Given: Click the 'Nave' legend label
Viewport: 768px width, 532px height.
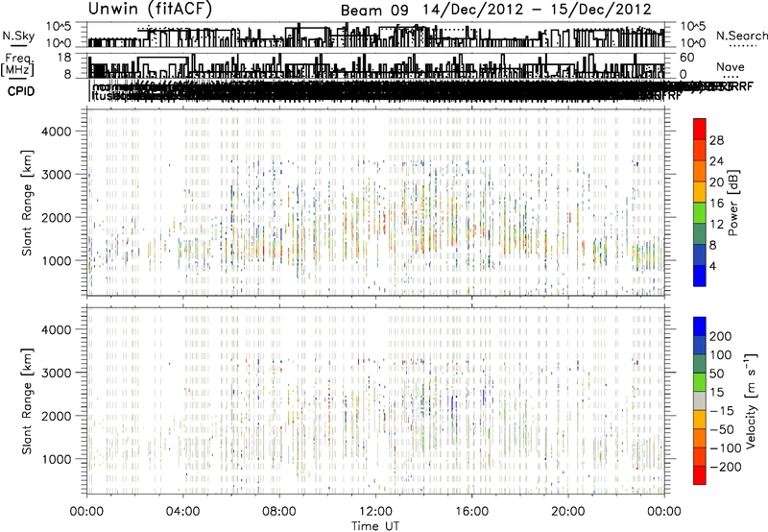Looking at the screenshot, I should 730,66.
